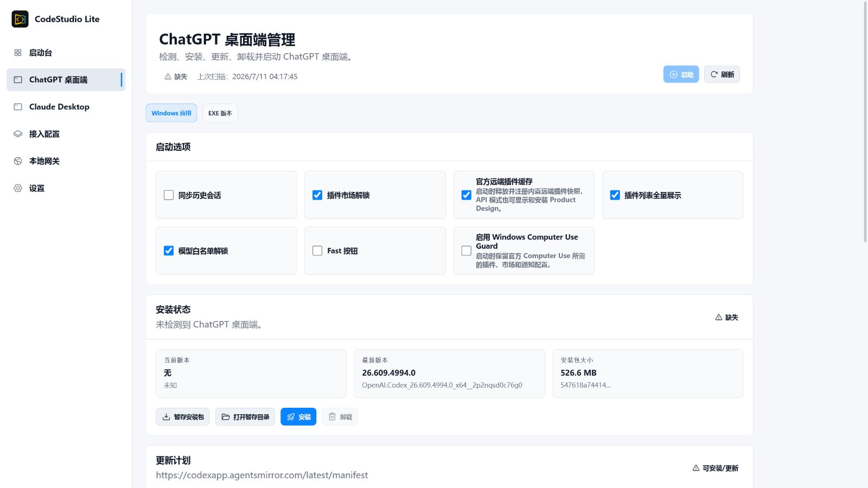The height and width of the screenshot is (488, 868).
Task: Click 暂存安装包 button
Action: 183,417
